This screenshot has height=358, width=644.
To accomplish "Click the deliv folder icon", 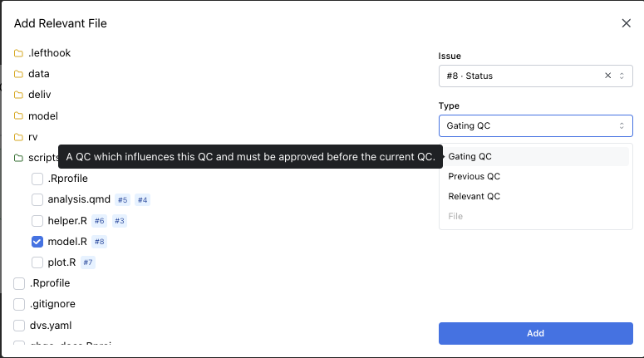I will coord(18,95).
